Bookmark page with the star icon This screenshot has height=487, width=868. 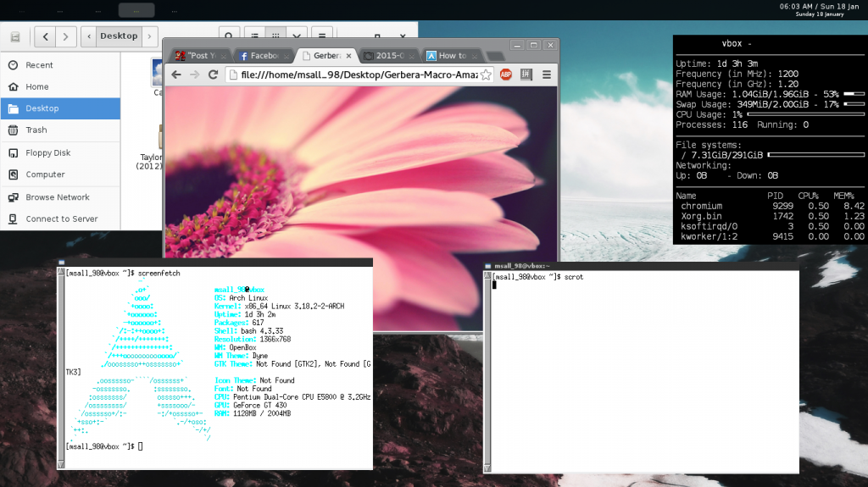(x=486, y=75)
